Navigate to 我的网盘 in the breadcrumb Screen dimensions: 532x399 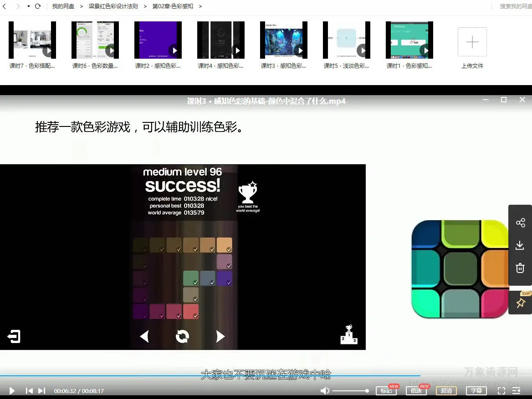63,6
